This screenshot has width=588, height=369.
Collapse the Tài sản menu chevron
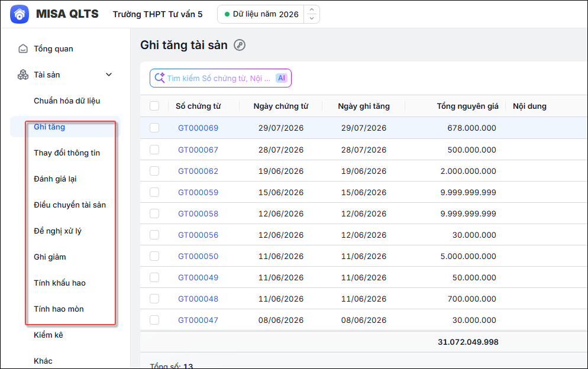109,75
